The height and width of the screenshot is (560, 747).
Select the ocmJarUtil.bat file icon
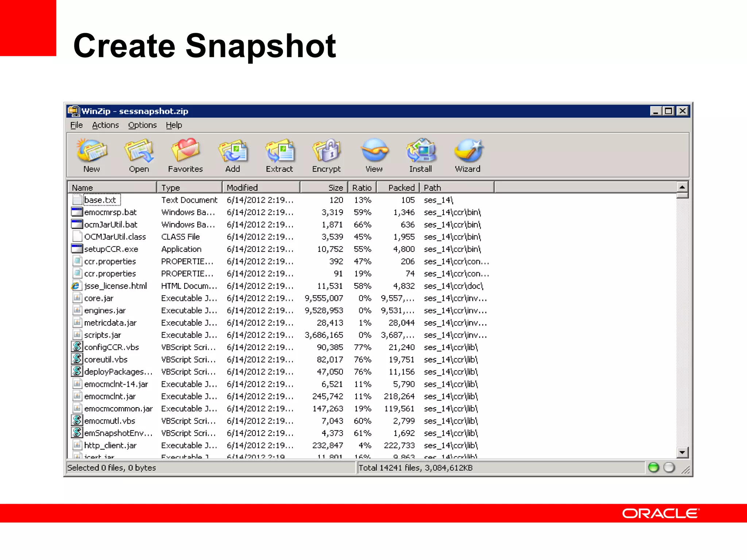77,224
